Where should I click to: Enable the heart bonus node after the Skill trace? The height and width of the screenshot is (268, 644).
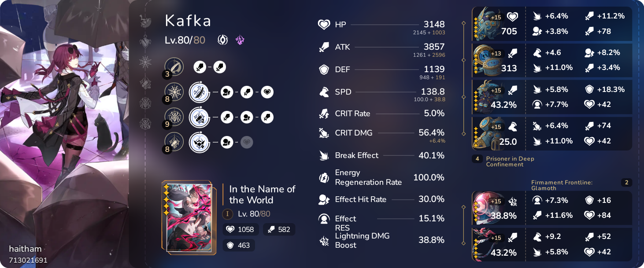click(267, 92)
